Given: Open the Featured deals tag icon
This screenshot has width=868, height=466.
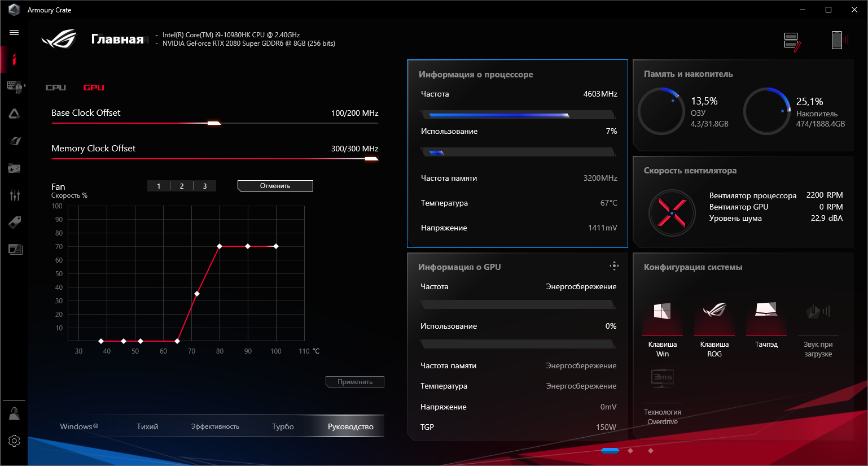Looking at the screenshot, I should (x=15, y=223).
